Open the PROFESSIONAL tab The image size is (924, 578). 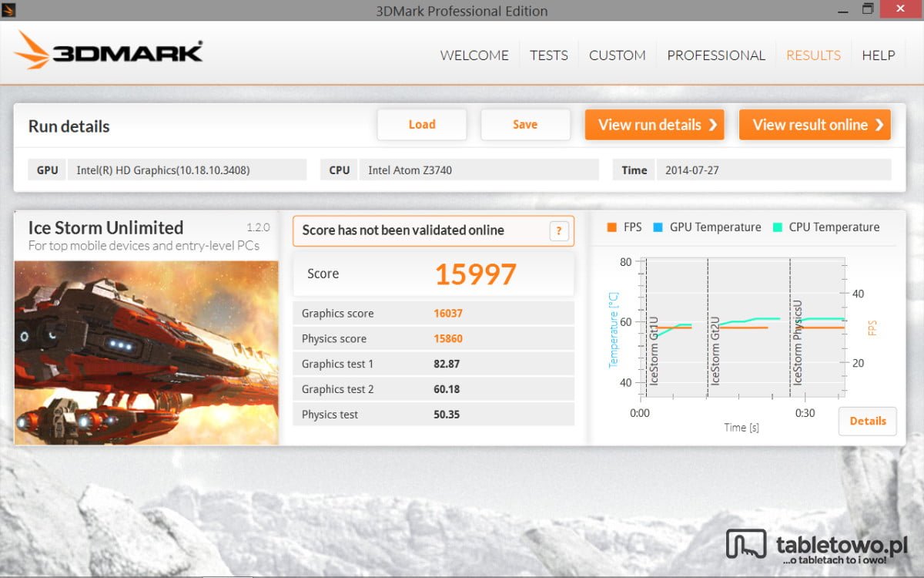(x=716, y=55)
